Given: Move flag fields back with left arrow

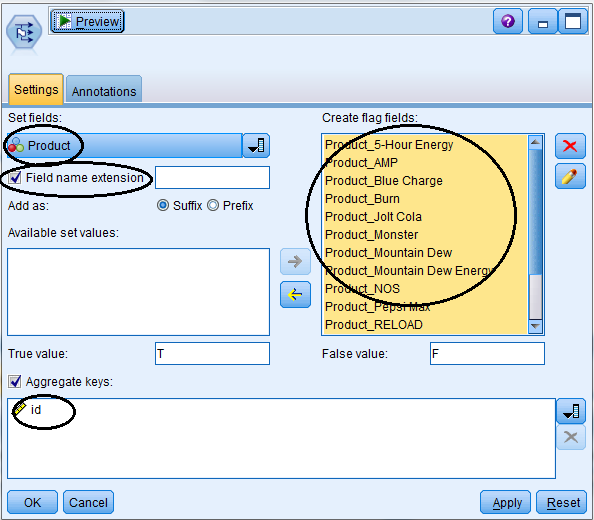Looking at the screenshot, I should coord(295,294).
